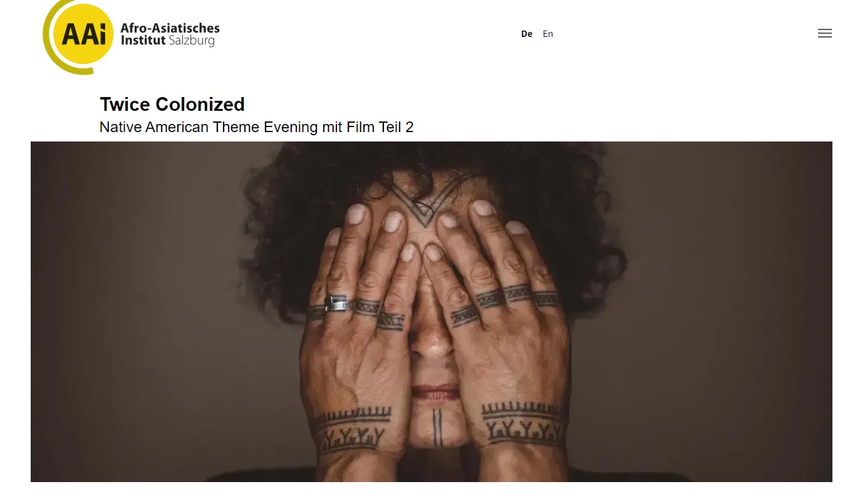Click the silver ring in the photo
Image resolution: width=860 pixels, height=504 pixels.
point(337,303)
